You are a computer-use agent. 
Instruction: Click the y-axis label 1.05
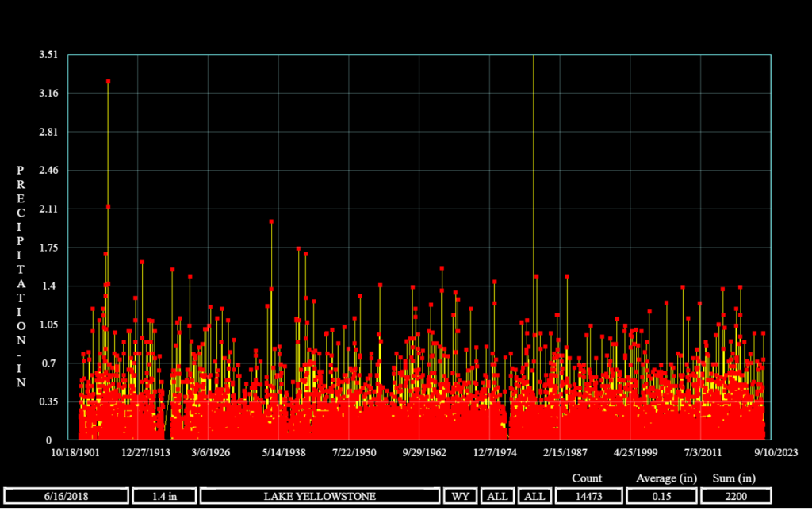pos(48,325)
